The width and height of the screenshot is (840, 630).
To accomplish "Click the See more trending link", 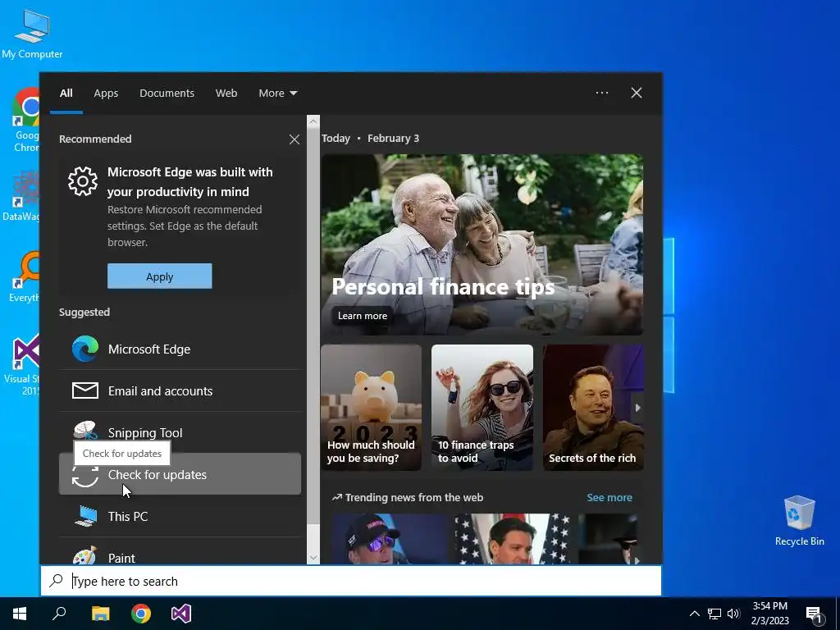I will pyautogui.click(x=609, y=498).
